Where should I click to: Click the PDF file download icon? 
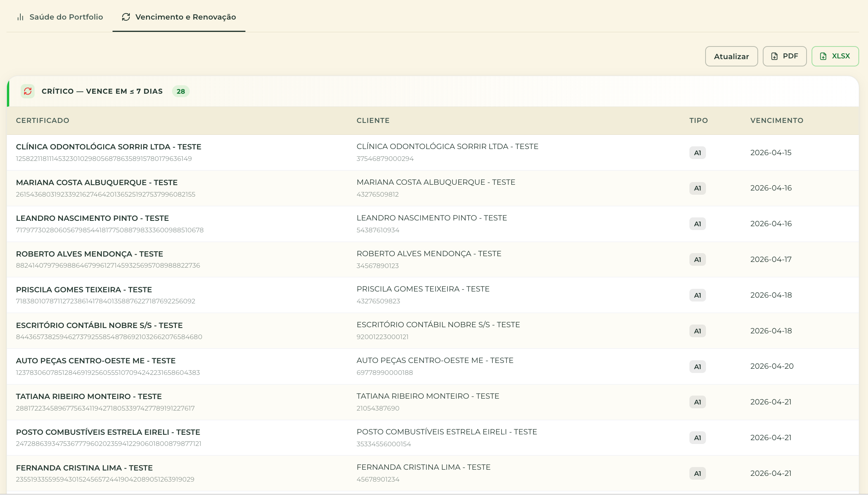pos(774,56)
